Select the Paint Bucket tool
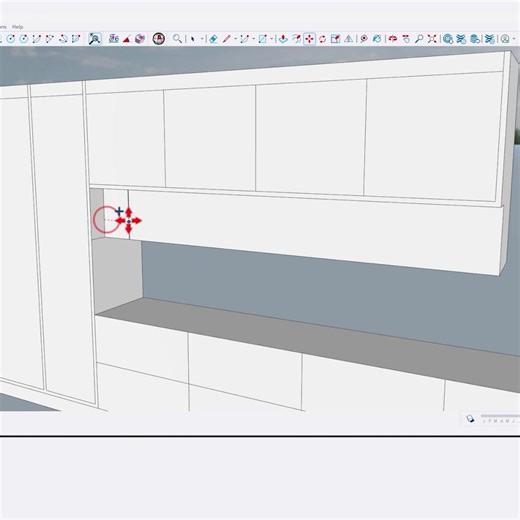520x520 pixels. pyautogui.click(x=377, y=39)
